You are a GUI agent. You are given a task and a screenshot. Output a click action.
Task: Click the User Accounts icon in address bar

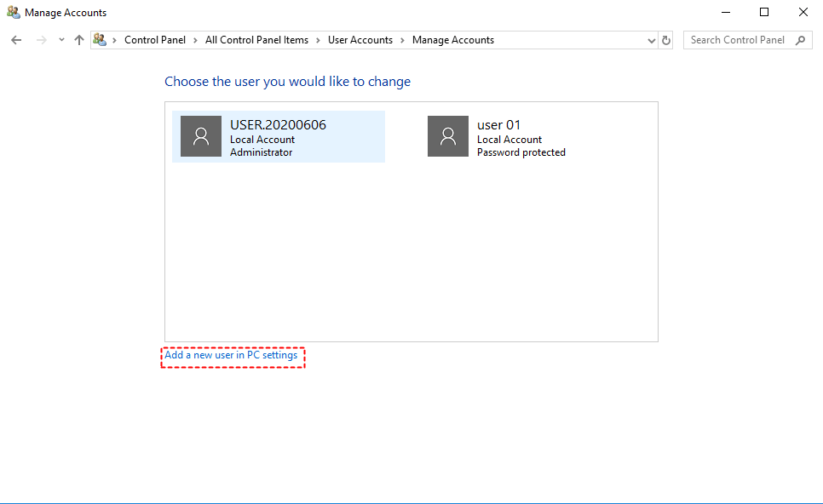(x=100, y=39)
